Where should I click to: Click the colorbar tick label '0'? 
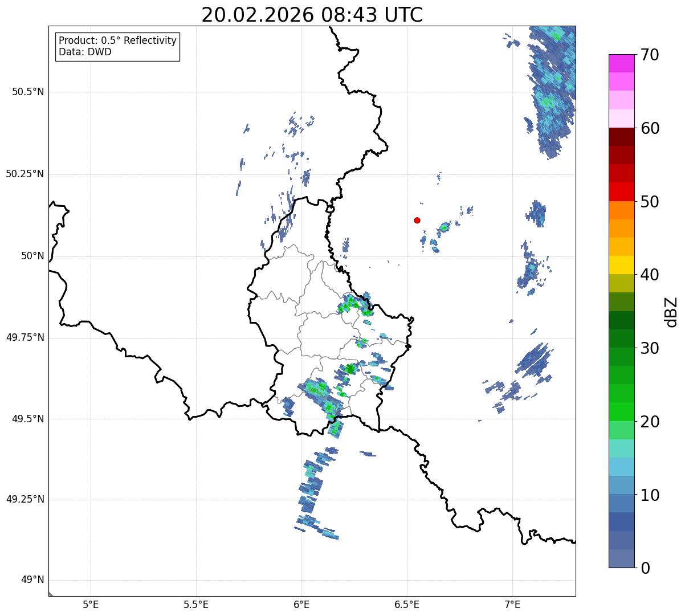click(645, 568)
